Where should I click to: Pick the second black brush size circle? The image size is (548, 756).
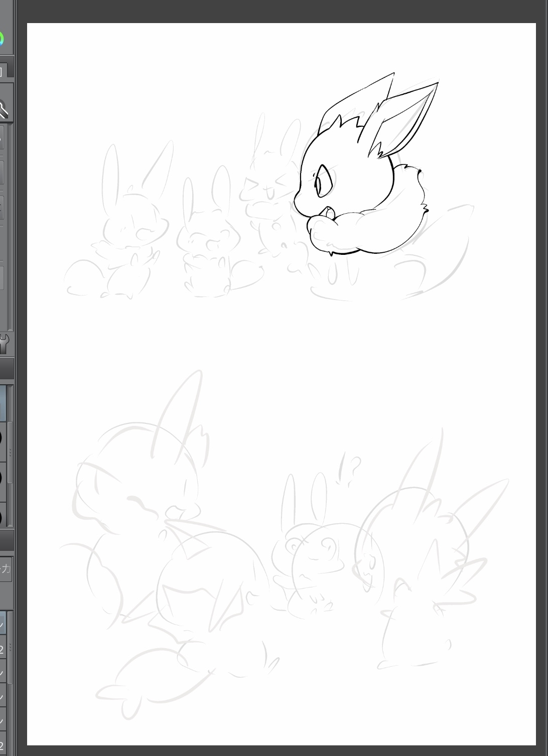pos(2,477)
